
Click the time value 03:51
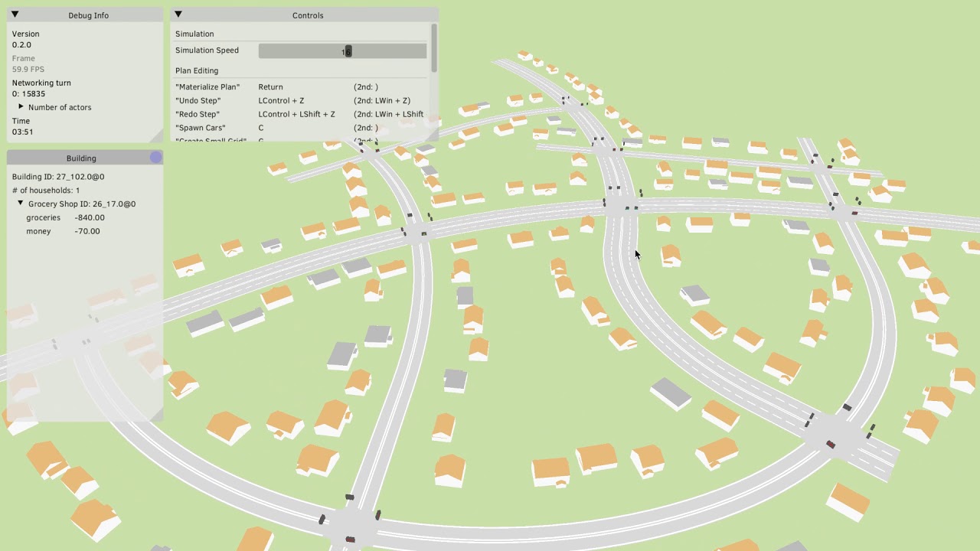coord(23,132)
